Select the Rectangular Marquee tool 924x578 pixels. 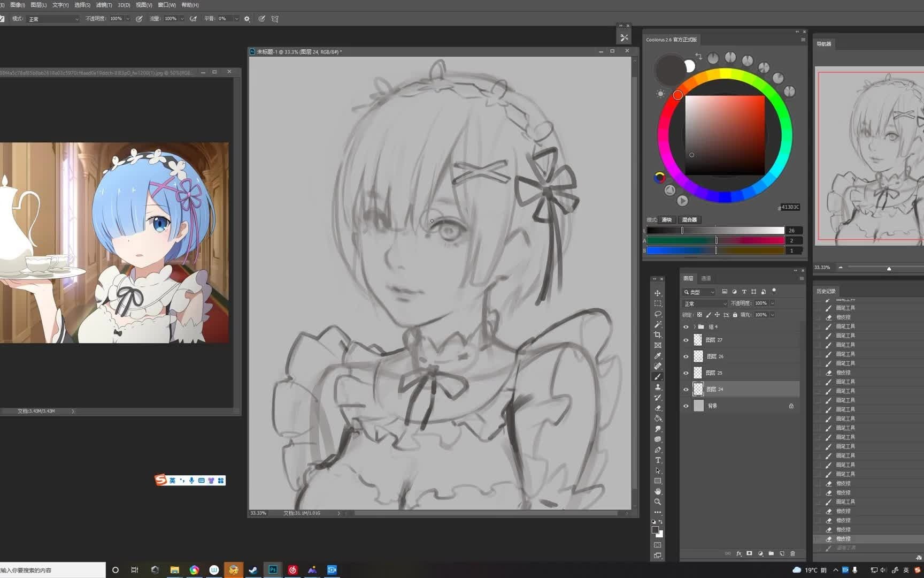(658, 303)
